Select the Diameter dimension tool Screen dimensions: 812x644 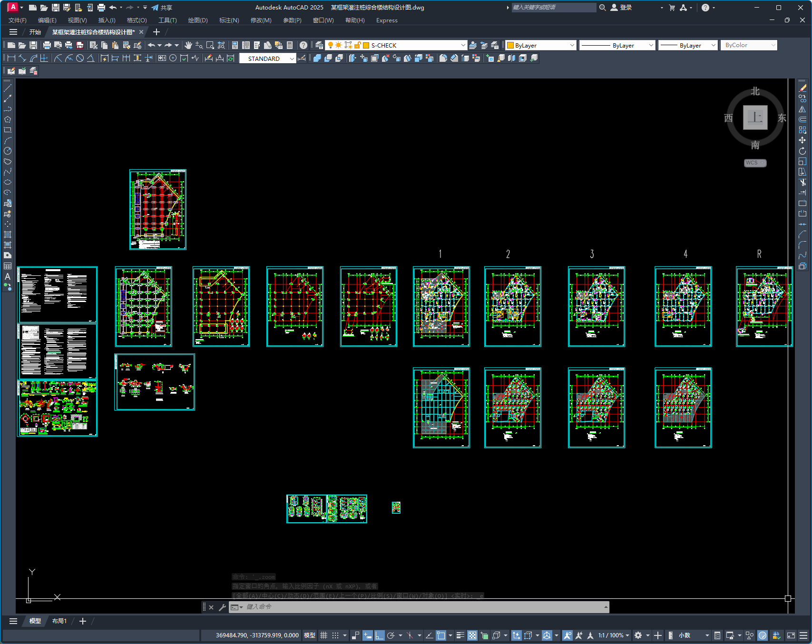pos(80,58)
